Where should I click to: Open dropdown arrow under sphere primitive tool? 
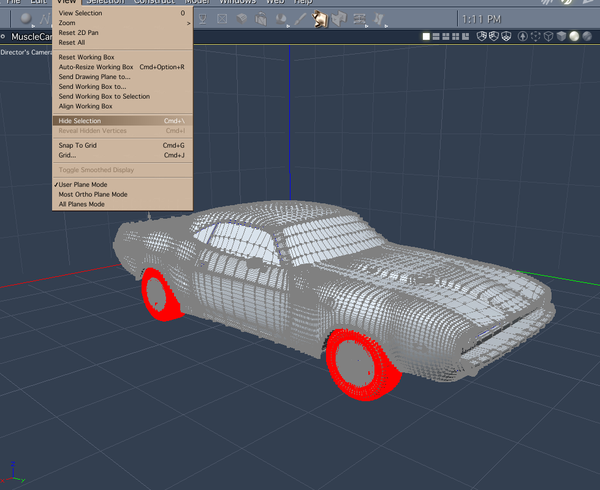tap(33, 26)
